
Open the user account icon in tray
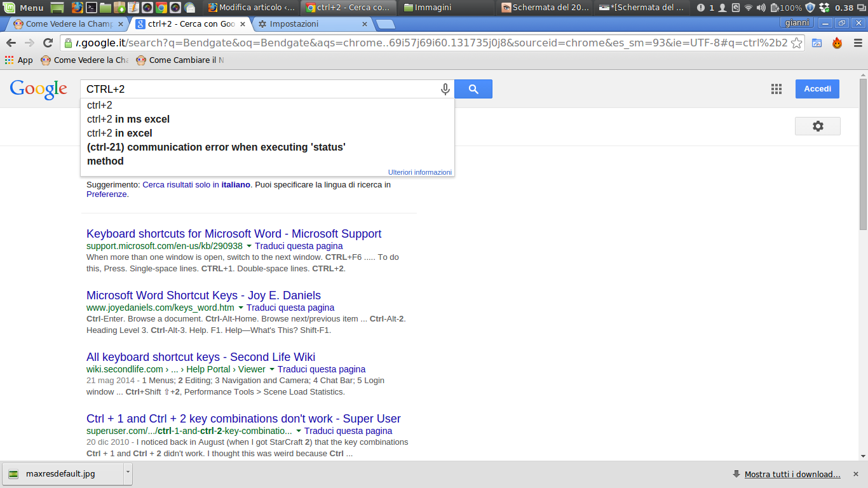[722, 8]
